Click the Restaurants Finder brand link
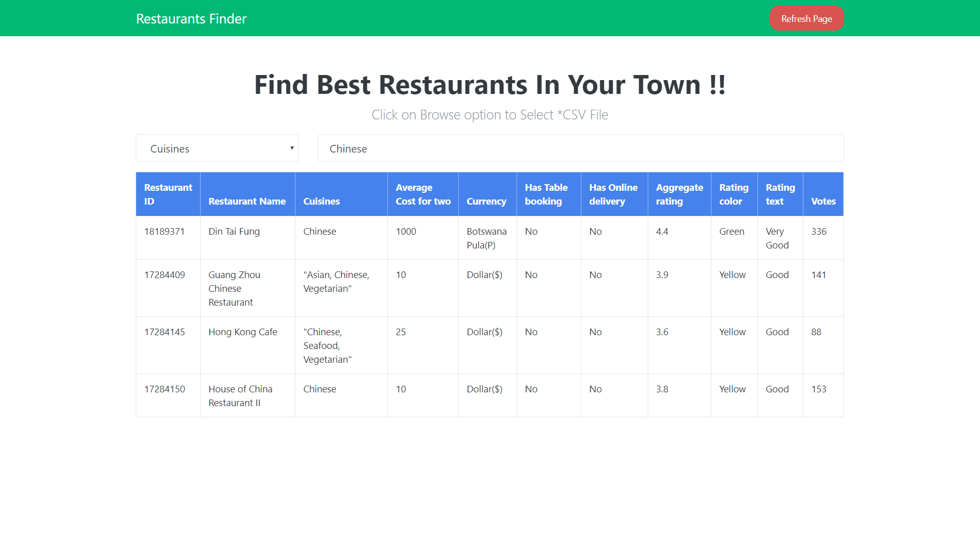The image size is (980, 551). point(191,18)
